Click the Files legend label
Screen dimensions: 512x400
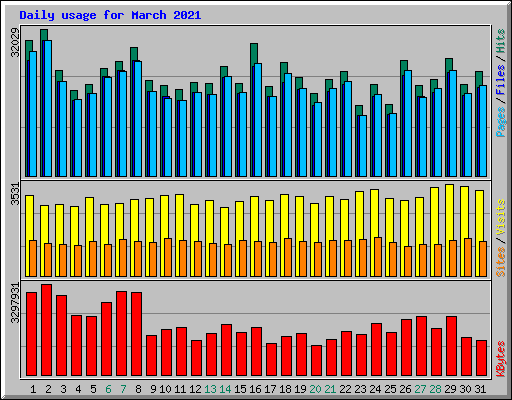coord(501,80)
